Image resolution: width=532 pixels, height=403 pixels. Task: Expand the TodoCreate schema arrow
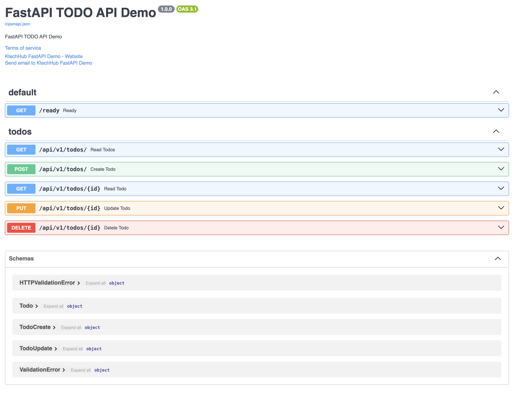click(x=54, y=327)
